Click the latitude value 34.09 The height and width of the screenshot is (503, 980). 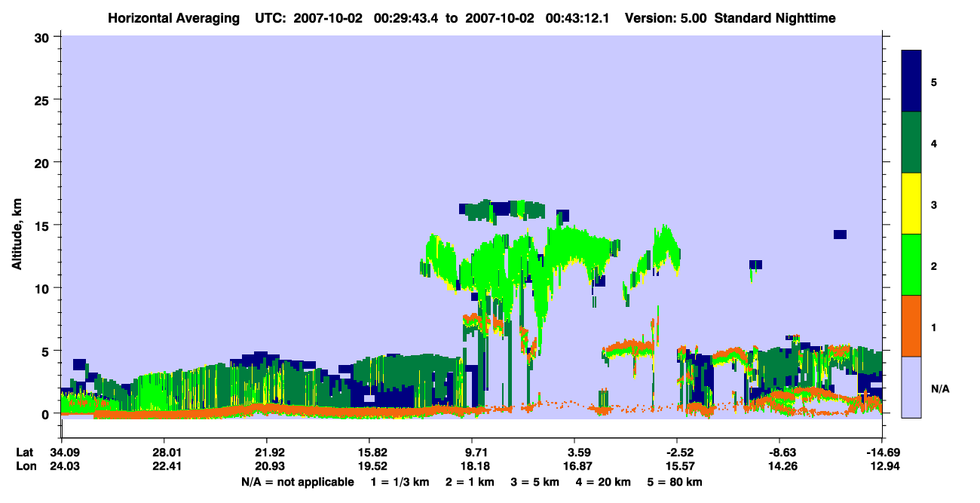point(61,452)
